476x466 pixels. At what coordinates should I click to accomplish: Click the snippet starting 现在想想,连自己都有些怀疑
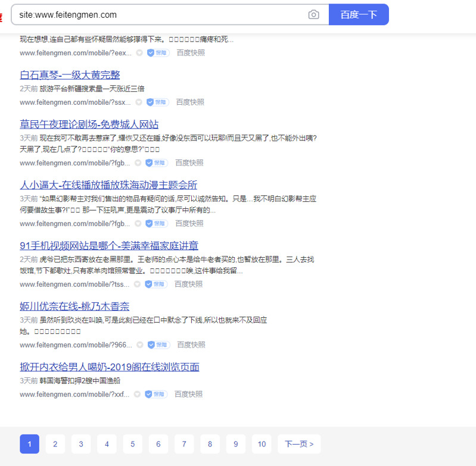tap(126, 39)
